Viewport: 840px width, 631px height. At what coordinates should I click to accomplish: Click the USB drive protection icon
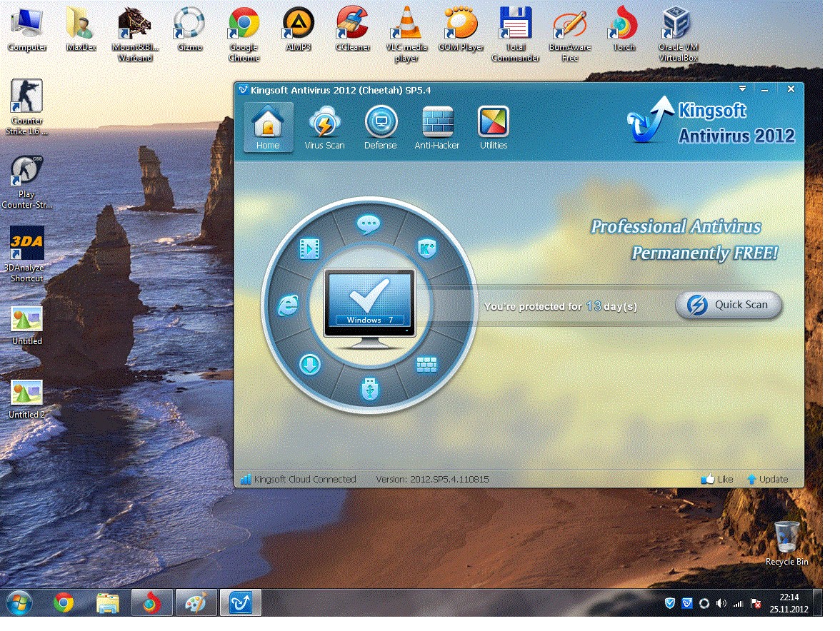click(369, 389)
